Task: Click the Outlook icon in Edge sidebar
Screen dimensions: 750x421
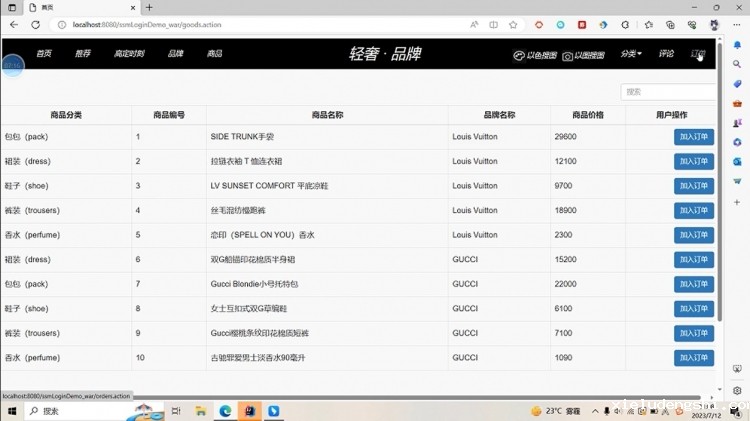Action: [737, 160]
